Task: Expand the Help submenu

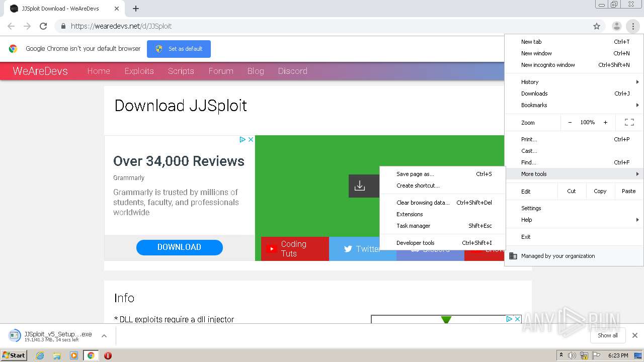Action: (574, 220)
